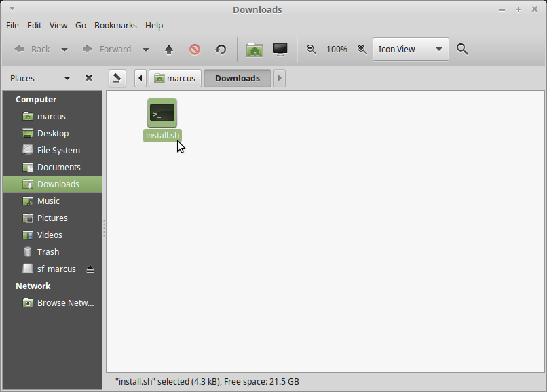Screen dimensions: 547x392
Task: Open the Home folder toolbar icon
Action: pos(254,50)
